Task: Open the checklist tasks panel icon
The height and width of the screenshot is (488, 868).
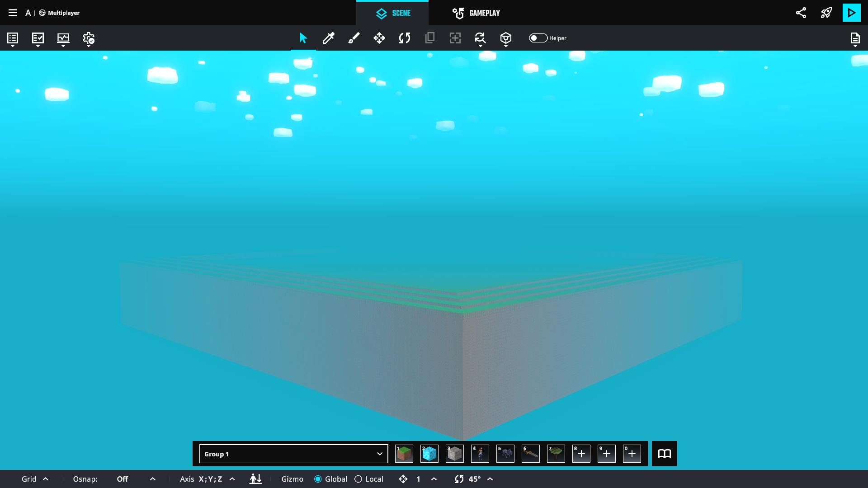Action: (38, 39)
